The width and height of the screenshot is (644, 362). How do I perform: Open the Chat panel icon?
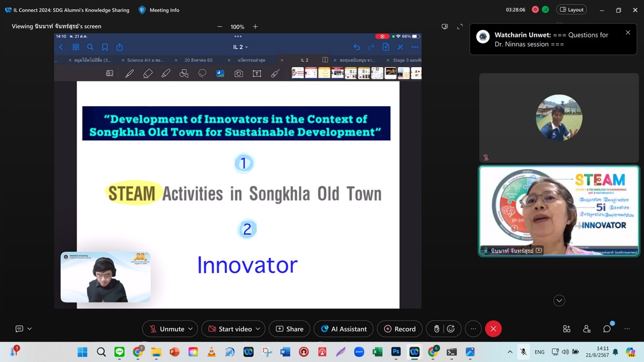(x=607, y=329)
